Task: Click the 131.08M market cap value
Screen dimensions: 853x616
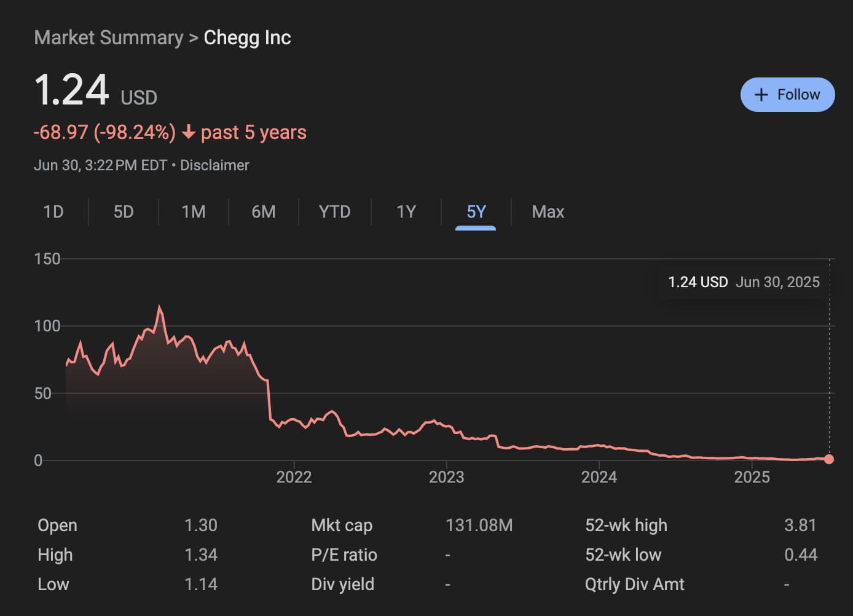Action: coord(479,526)
